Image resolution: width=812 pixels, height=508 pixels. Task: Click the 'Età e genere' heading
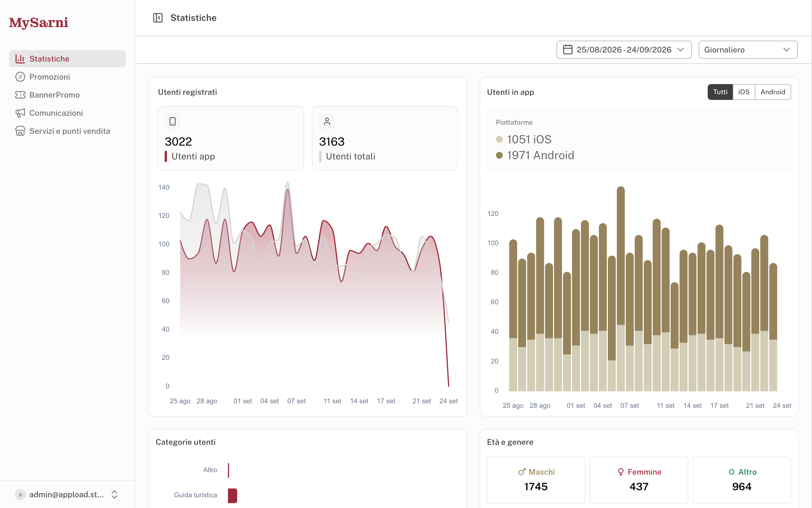click(510, 442)
